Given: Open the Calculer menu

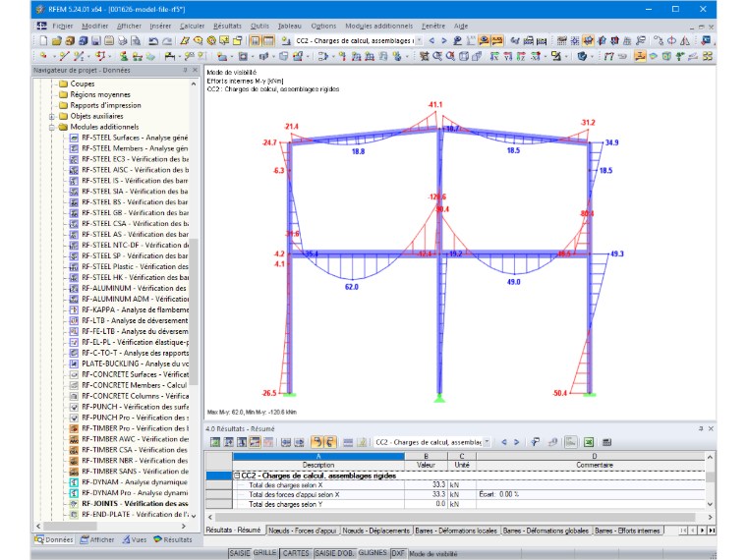Looking at the screenshot, I should click(192, 27).
